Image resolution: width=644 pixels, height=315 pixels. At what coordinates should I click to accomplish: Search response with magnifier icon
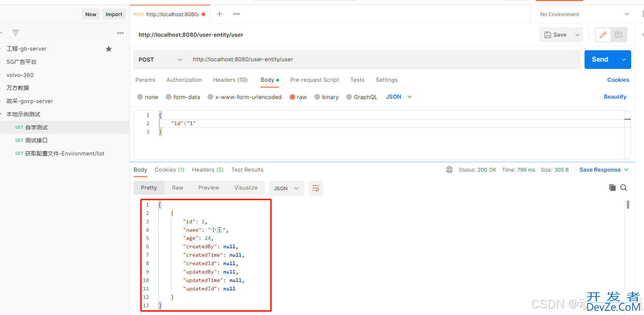623,187
